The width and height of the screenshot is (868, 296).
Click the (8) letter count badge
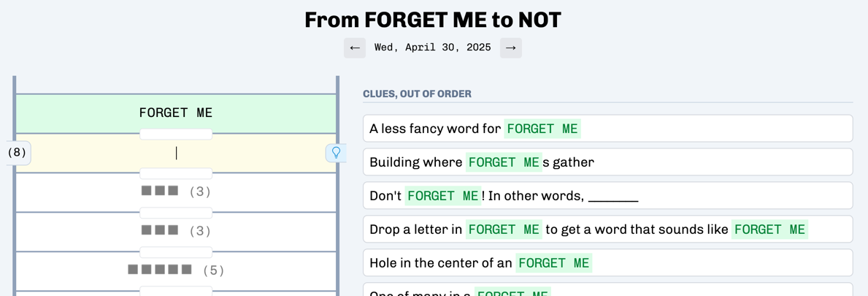pyautogui.click(x=18, y=153)
